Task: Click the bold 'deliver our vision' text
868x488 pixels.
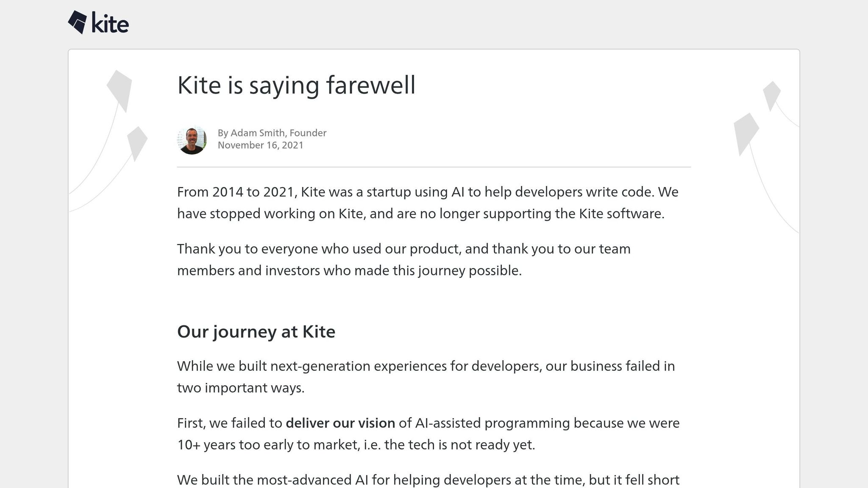Action: click(340, 423)
